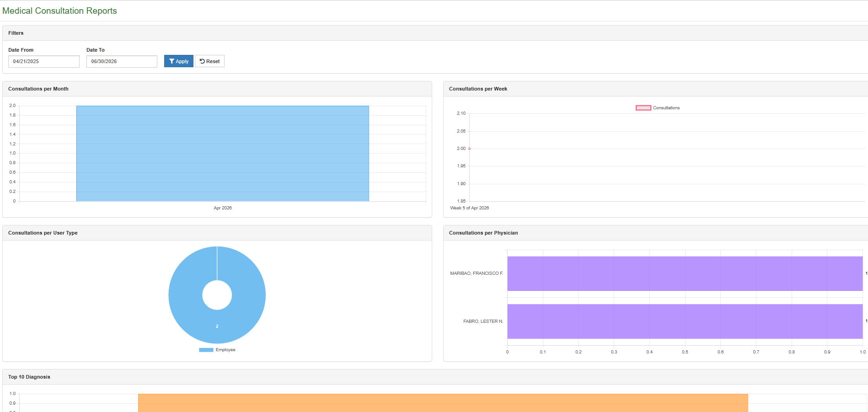Click the Consultations per Month panel header

click(217, 89)
